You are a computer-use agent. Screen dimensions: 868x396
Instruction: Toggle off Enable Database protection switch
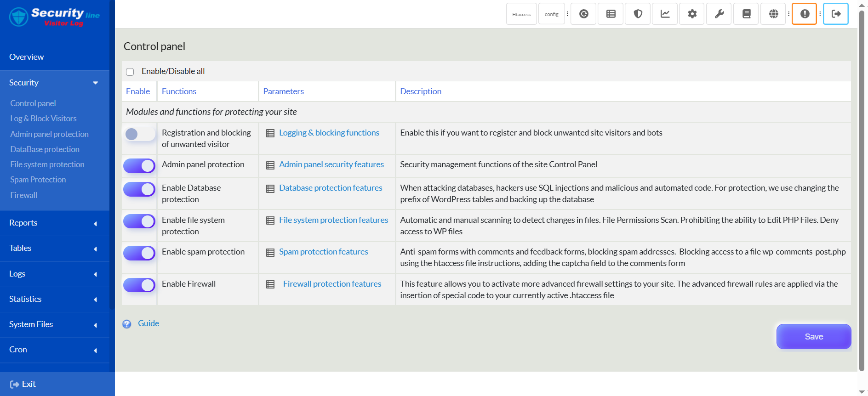(139, 189)
